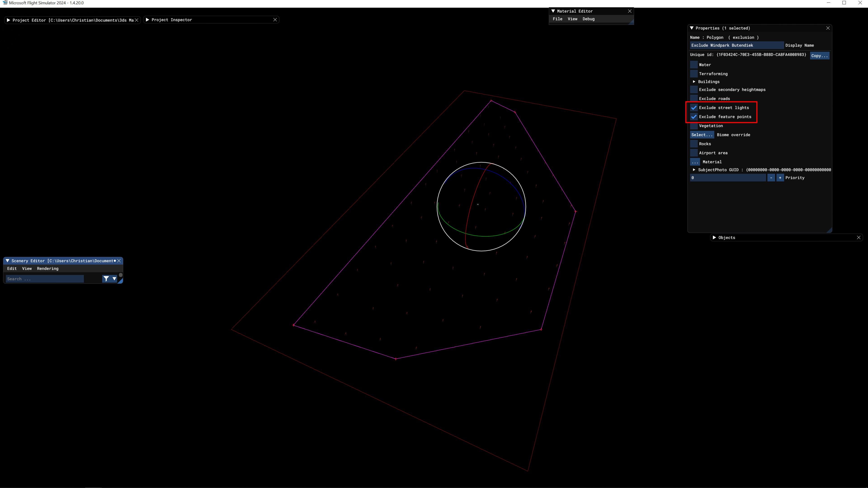Click the ... Material button

point(695,162)
